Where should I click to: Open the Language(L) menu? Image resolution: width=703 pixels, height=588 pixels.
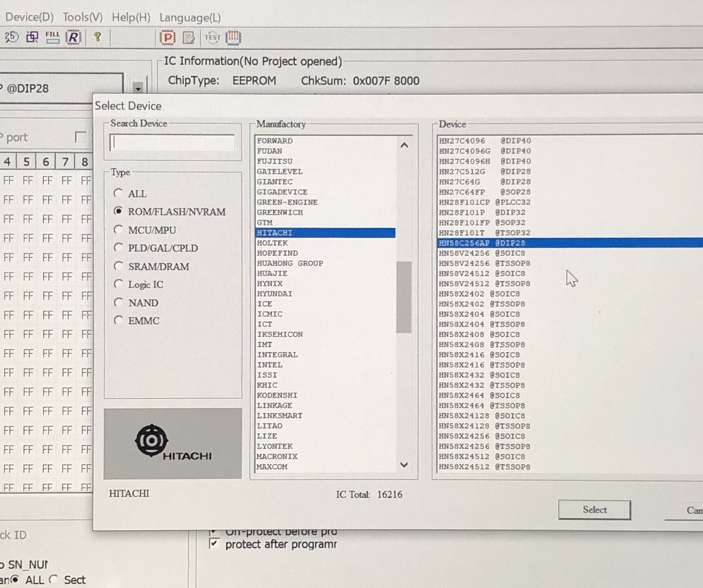[190, 18]
